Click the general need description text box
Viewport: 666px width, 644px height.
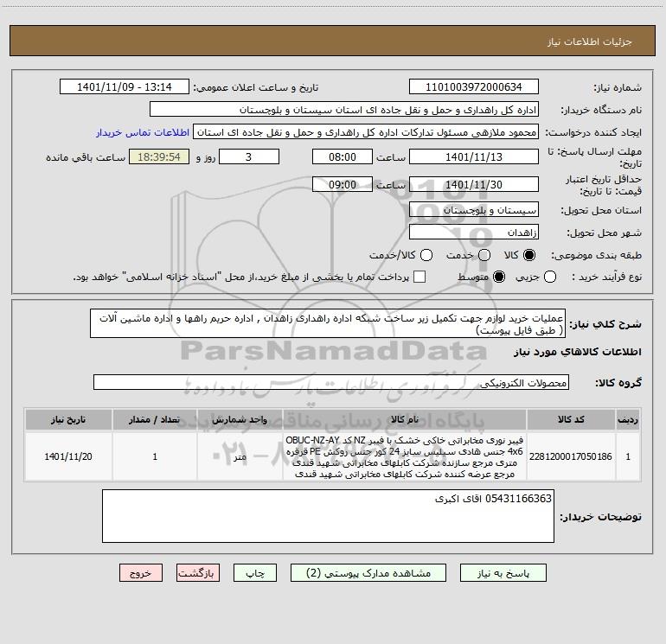coord(328,324)
